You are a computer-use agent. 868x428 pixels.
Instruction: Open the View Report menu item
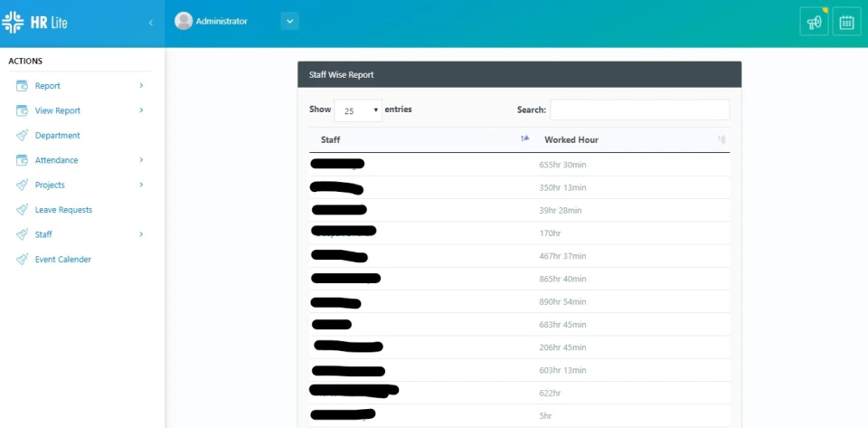[58, 110]
